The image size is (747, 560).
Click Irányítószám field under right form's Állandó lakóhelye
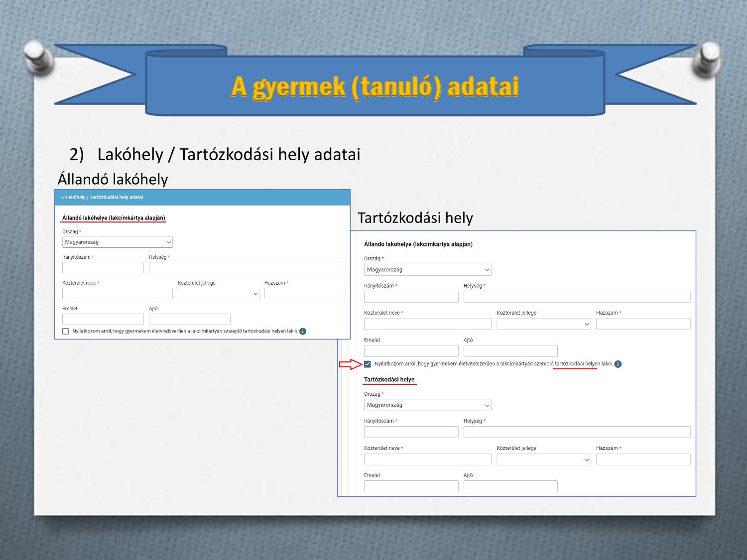411,297
